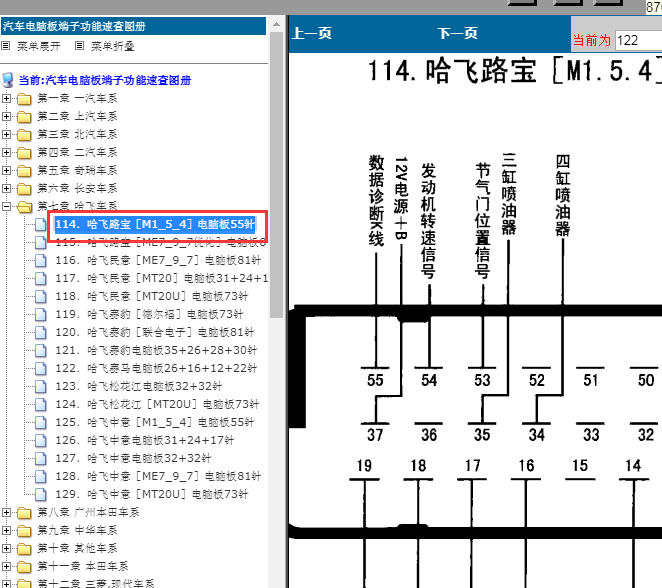The image size is (662, 588).
Task: Expand 第十章 其他车系 chapter
Action: [x=6, y=549]
